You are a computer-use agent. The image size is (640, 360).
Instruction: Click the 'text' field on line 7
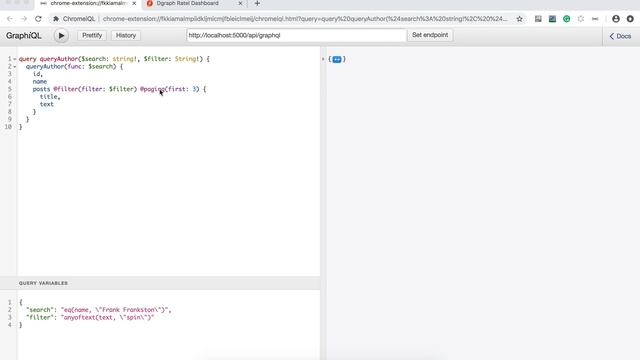click(47, 104)
